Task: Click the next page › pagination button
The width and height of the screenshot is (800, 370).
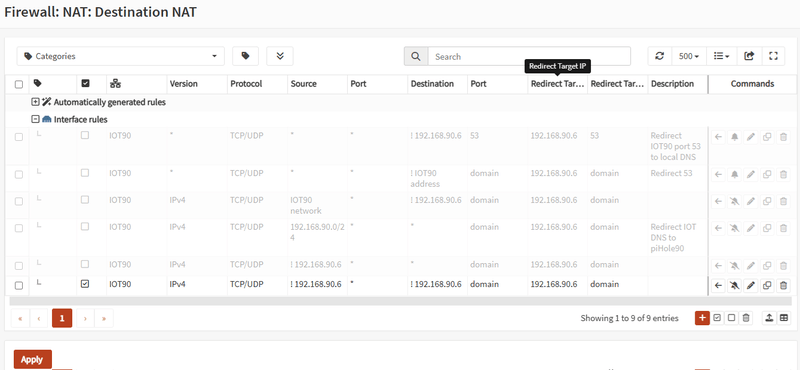Action: 85,318
